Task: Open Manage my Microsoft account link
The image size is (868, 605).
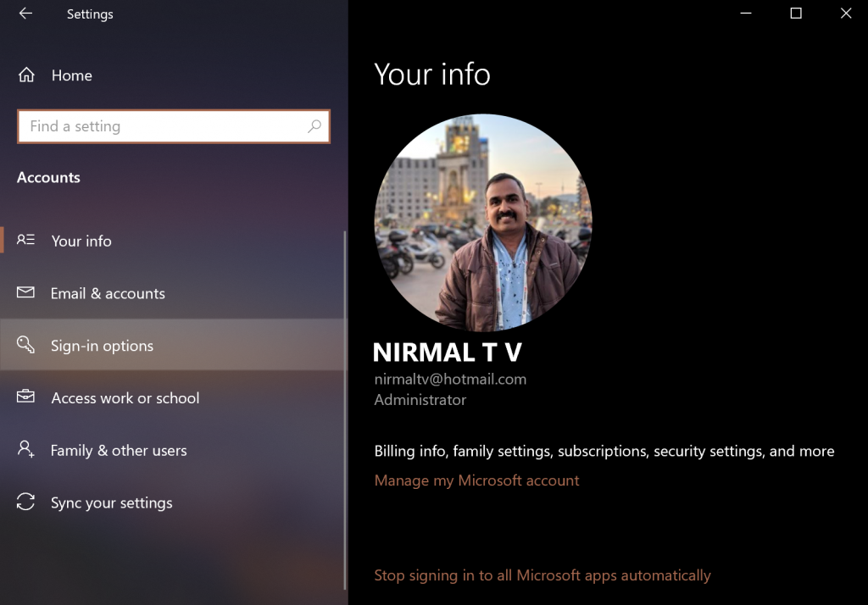Action: click(476, 480)
